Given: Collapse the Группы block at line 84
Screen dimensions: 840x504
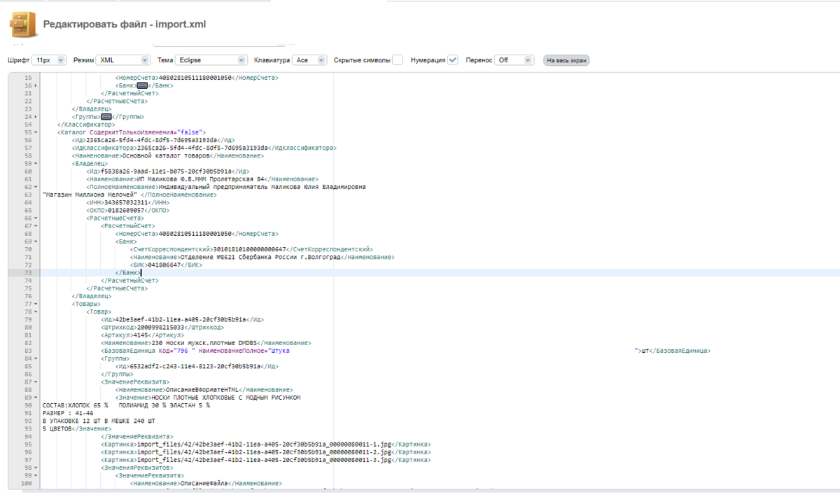Looking at the screenshot, I should tap(36, 358).
